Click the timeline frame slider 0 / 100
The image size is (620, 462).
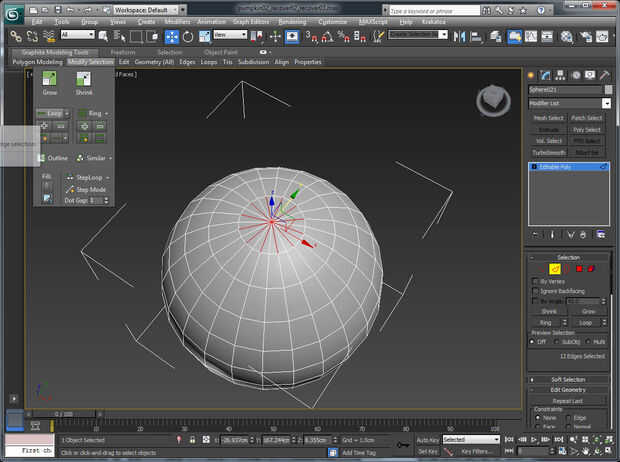click(x=63, y=413)
